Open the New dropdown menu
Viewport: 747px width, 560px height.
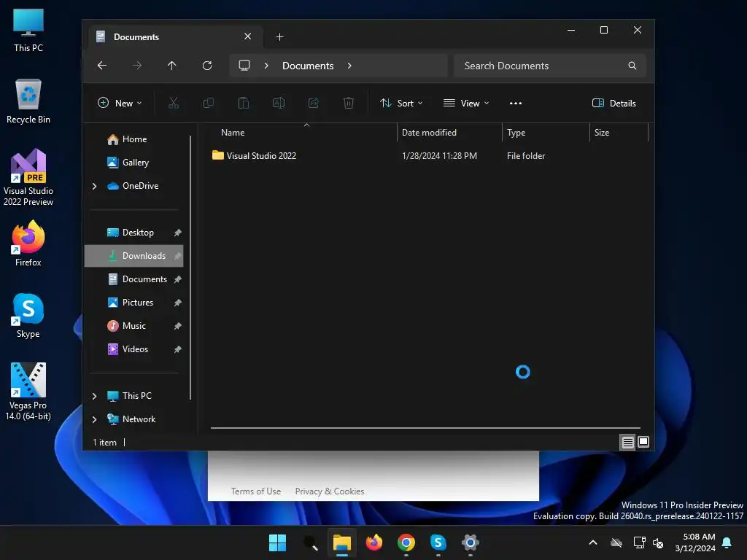(120, 103)
